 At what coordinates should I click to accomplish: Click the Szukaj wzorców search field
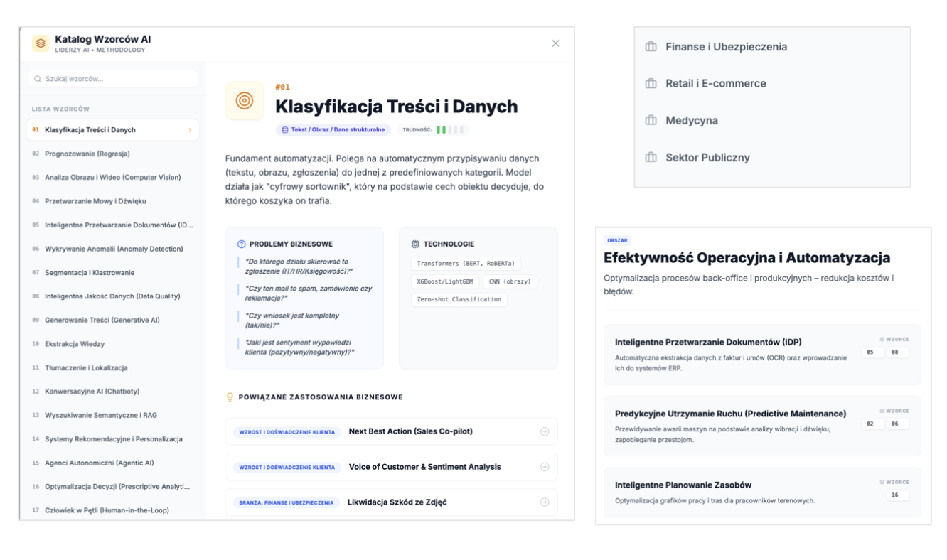[x=113, y=79]
